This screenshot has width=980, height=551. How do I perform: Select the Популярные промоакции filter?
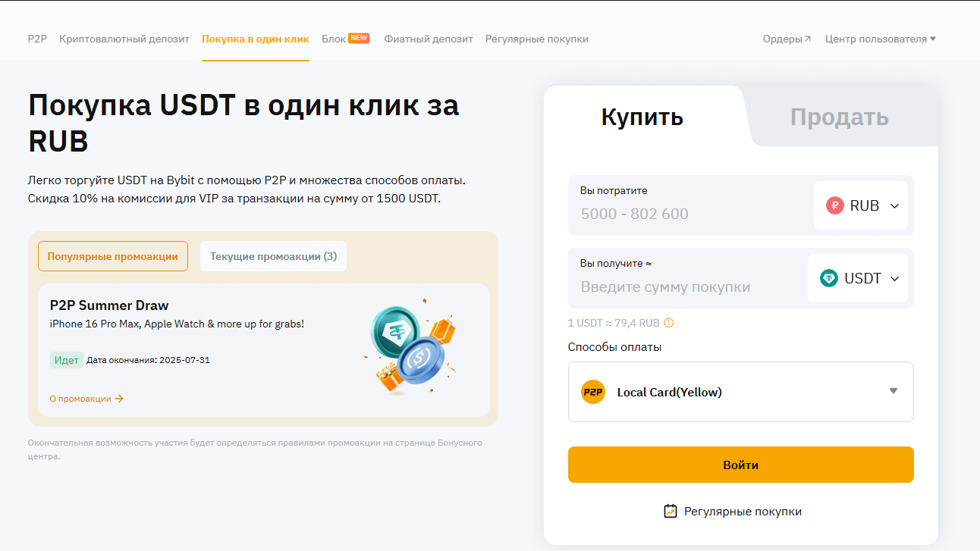click(112, 256)
